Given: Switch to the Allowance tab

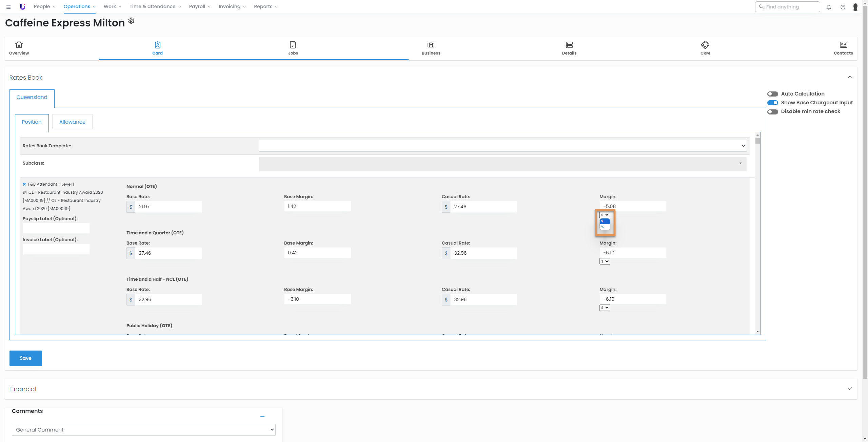Looking at the screenshot, I should [72, 122].
